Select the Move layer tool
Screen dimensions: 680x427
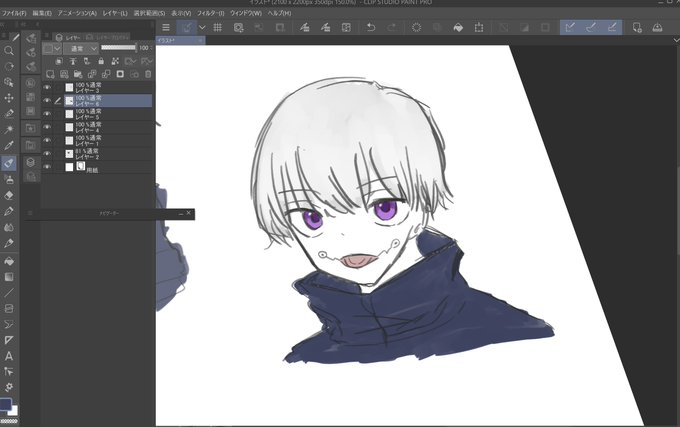9,98
